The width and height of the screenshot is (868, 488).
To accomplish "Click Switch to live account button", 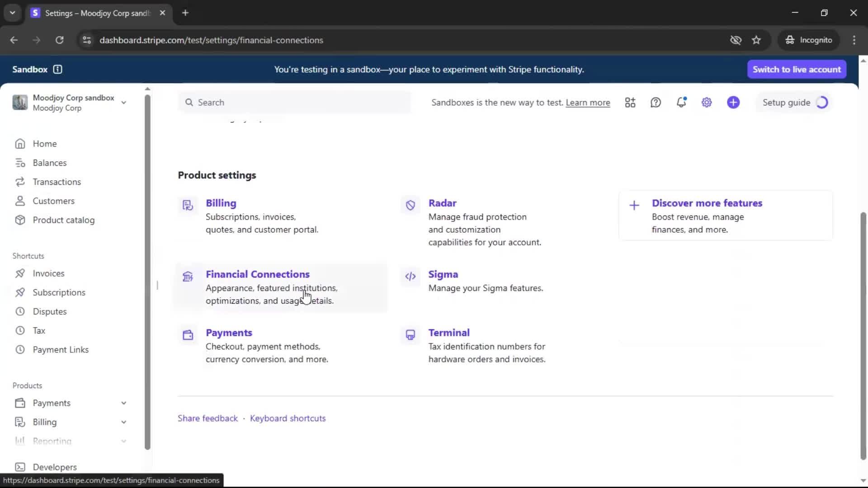I will (797, 69).
